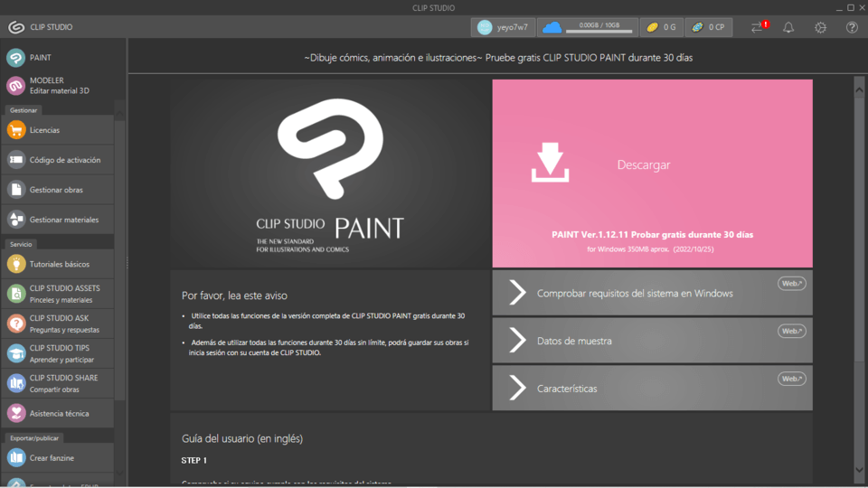The height and width of the screenshot is (488, 868).
Task: Minimize the CLIP STUDIO window
Action: coord(839,8)
